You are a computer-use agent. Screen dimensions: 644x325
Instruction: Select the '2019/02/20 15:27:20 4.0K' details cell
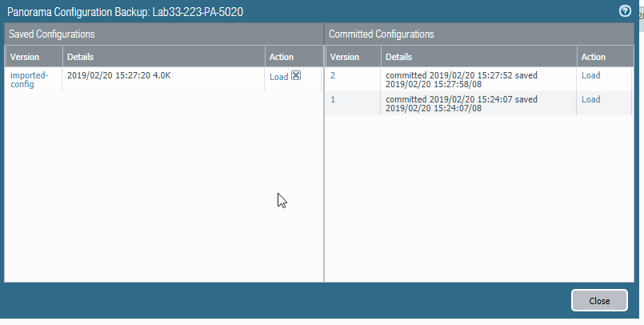click(x=163, y=79)
